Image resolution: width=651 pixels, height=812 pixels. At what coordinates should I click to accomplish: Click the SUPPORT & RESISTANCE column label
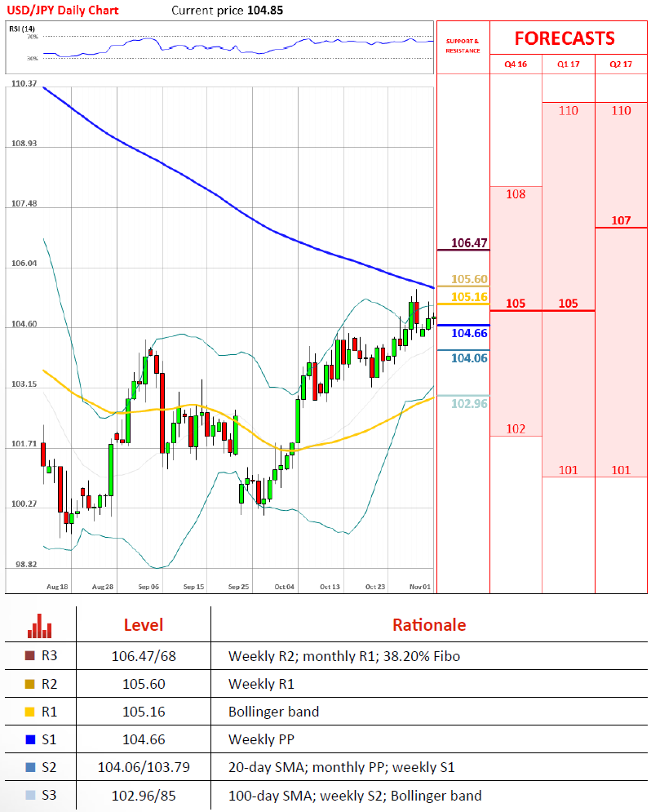463,46
